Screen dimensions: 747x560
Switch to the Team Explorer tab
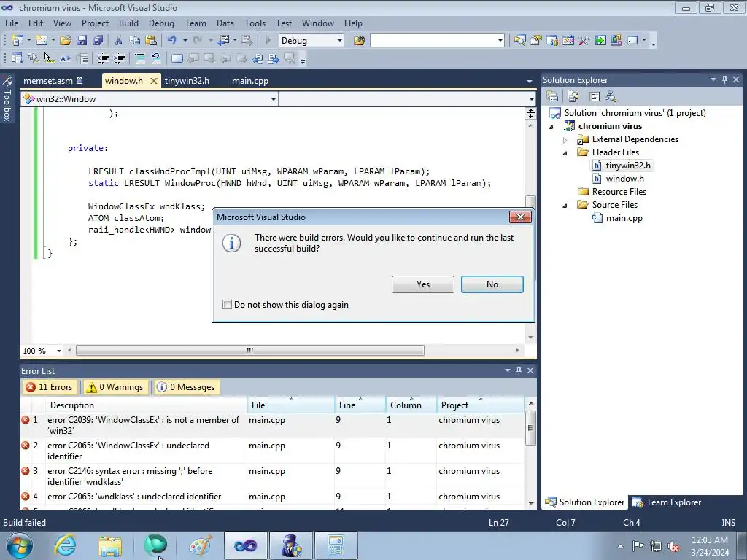click(x=667, y=502)
